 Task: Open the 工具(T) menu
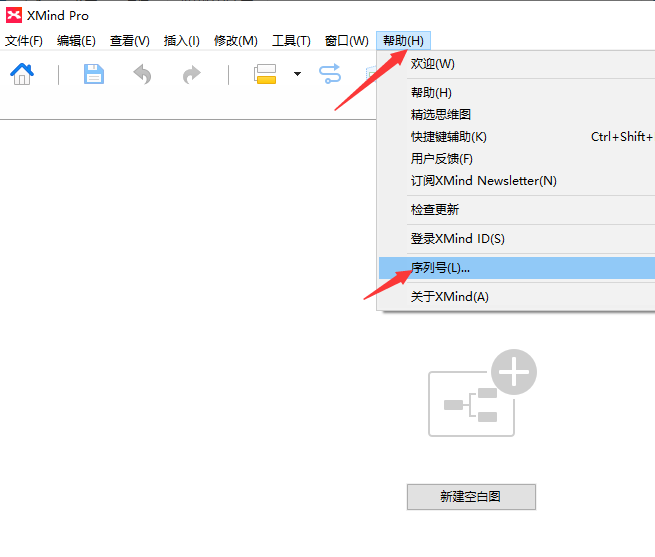pos(291,41)
